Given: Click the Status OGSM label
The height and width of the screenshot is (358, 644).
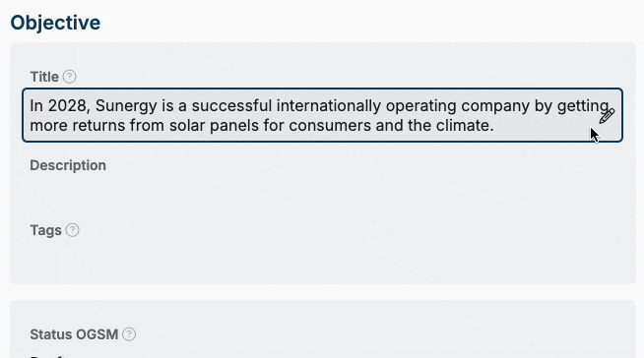Looking at the screenshot, I should click(74, 334).
